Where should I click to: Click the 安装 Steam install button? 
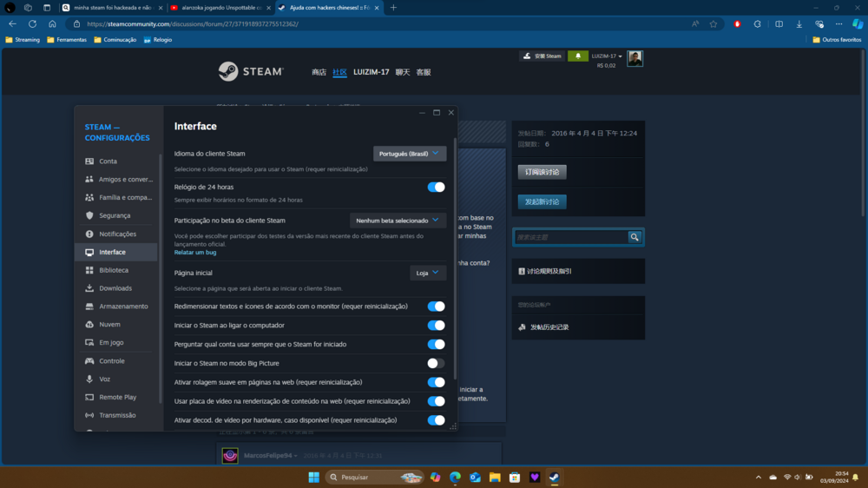[x=542, y=56]
